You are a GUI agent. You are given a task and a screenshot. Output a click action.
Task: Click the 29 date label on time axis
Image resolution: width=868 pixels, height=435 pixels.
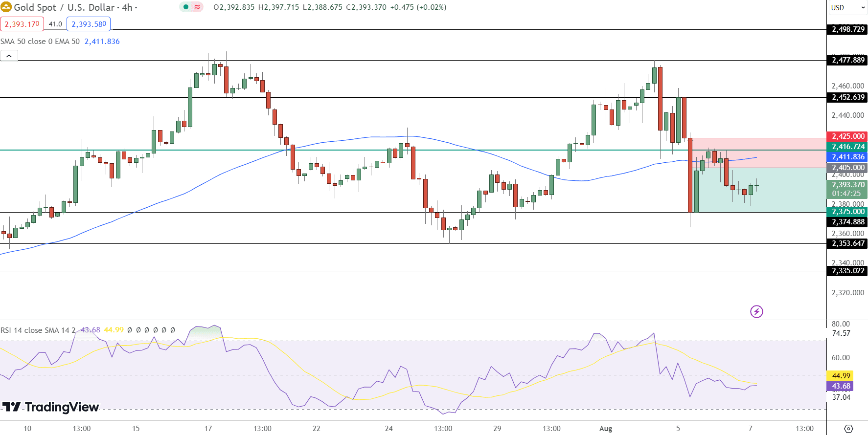coord(497,429)
